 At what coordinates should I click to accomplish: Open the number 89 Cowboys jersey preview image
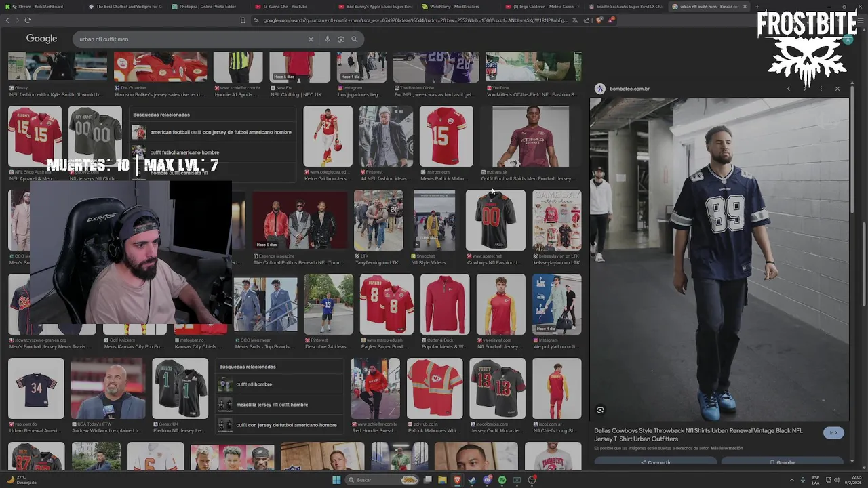719,259
